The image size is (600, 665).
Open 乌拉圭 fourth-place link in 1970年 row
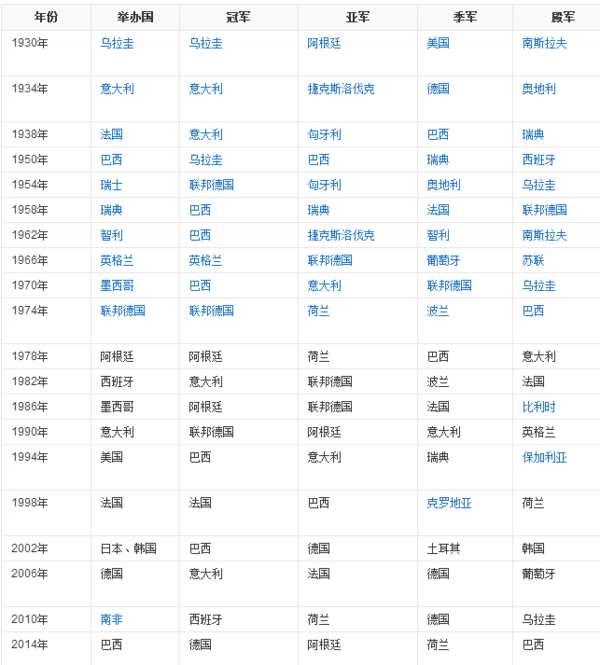pyautogui.click(x=539, y=285)
